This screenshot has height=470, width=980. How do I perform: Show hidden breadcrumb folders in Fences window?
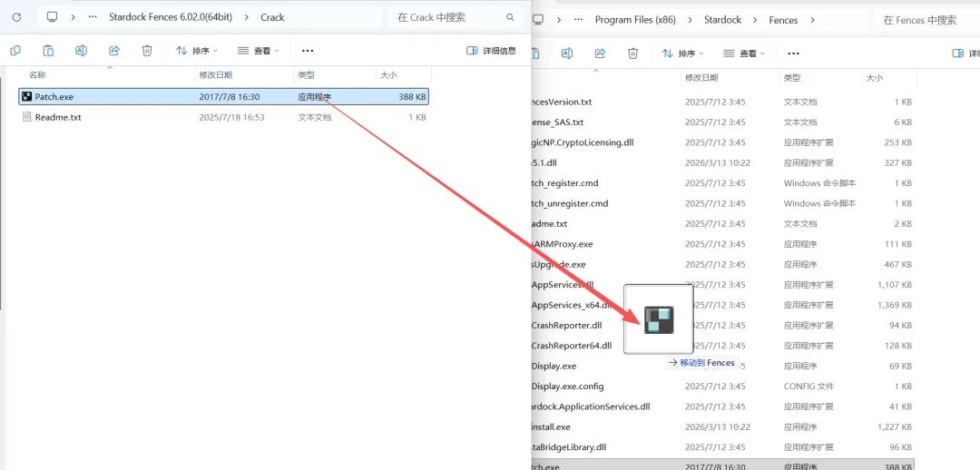[x=579, y=20]
